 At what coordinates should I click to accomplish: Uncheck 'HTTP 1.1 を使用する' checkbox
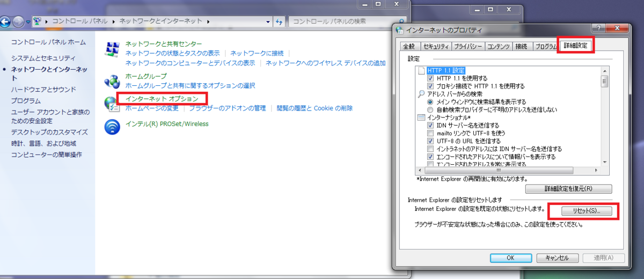pyautogui.click(x=430, y=78)
